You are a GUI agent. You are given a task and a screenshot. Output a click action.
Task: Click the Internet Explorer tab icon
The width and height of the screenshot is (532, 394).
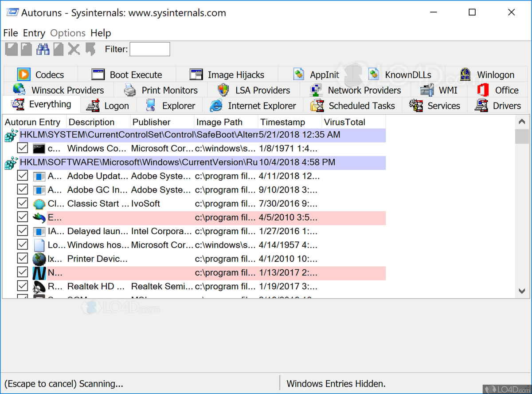point(216,106)
